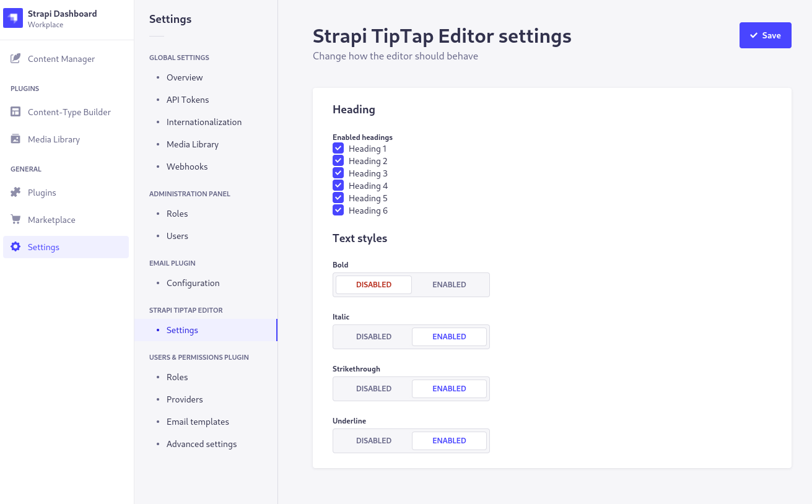Image resolution: width=812 pixels, height=504 pixels.
Task: Click the 'Workplace' subtitle text
Action: (x=45, y=25)
